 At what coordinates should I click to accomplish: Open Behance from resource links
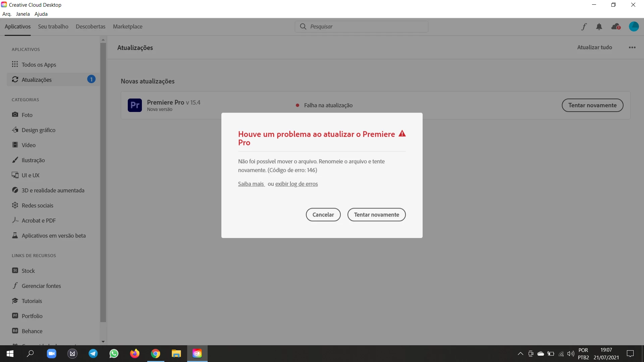coord(32,331)
